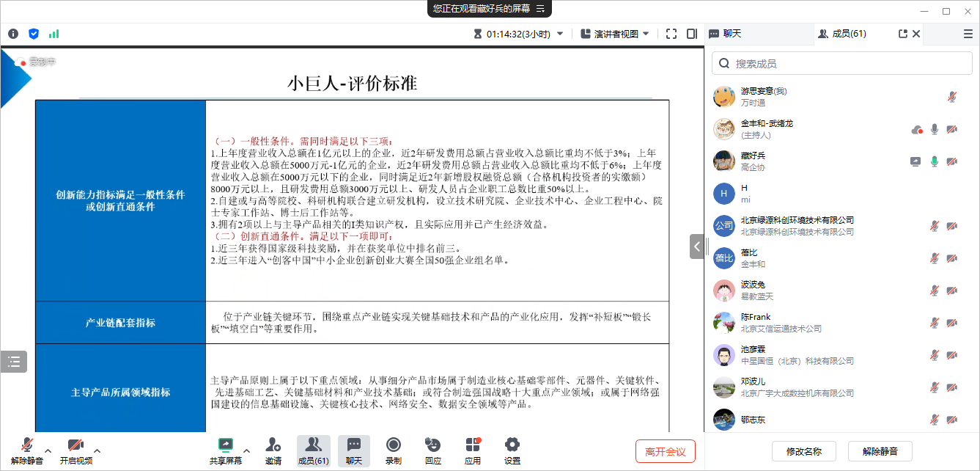Click the rename button

(x=804, y=451)
